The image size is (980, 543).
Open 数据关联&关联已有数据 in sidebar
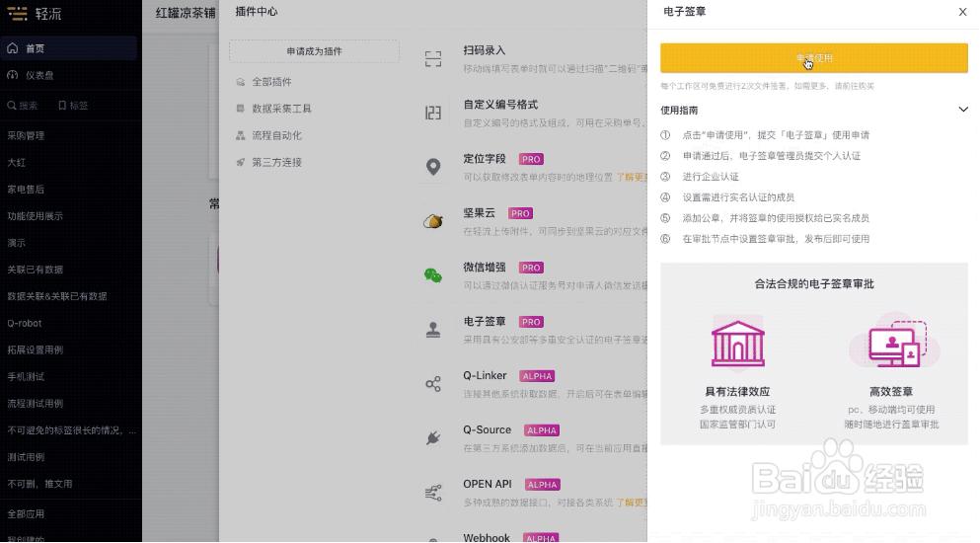click(57, 296)
